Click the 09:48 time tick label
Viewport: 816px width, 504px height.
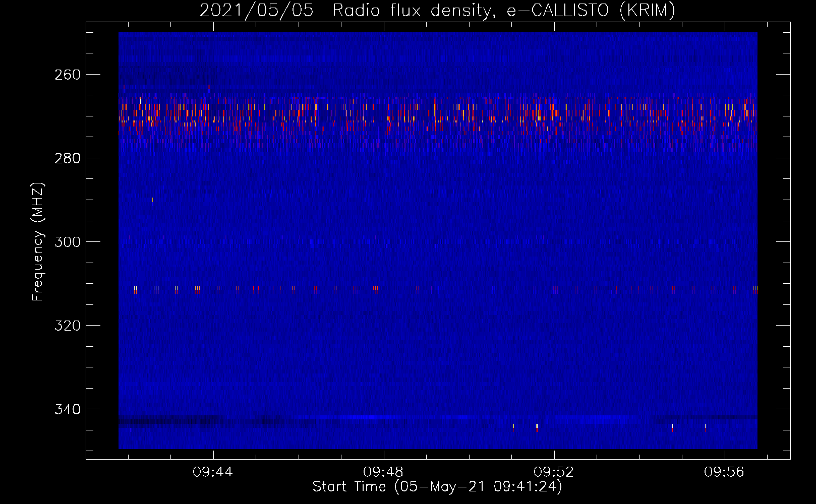click(x=383, y=472)
